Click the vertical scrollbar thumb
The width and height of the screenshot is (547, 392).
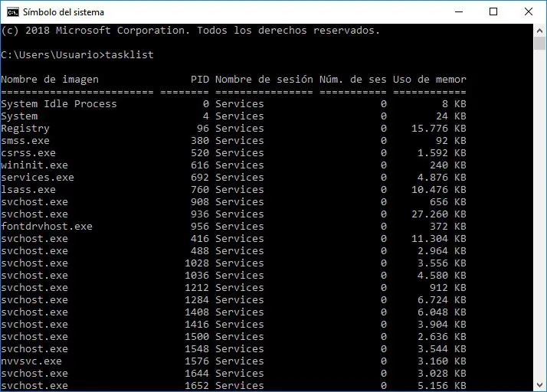coord(539,44)
